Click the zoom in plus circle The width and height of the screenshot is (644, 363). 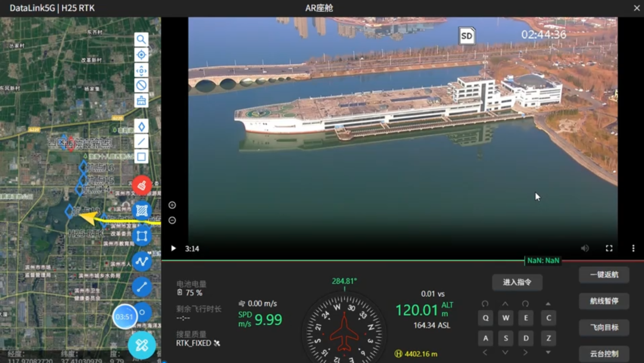click(x=172, y=205)
